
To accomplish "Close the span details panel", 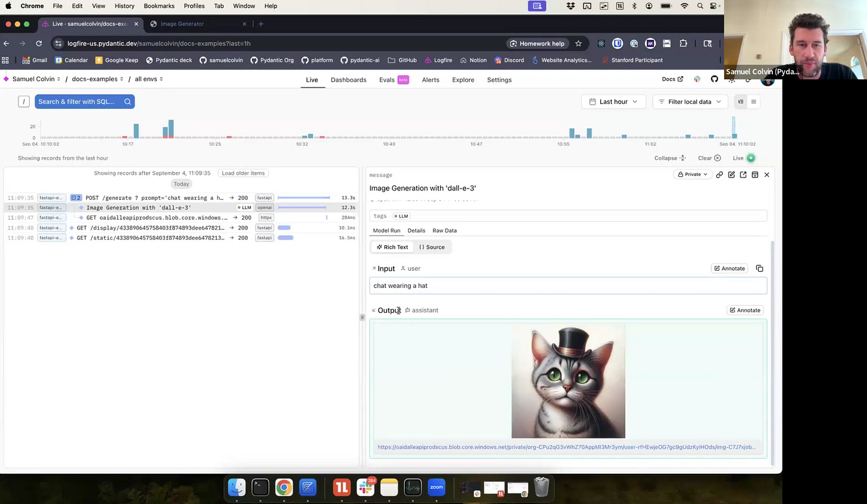I will click(x=767, y=174).
